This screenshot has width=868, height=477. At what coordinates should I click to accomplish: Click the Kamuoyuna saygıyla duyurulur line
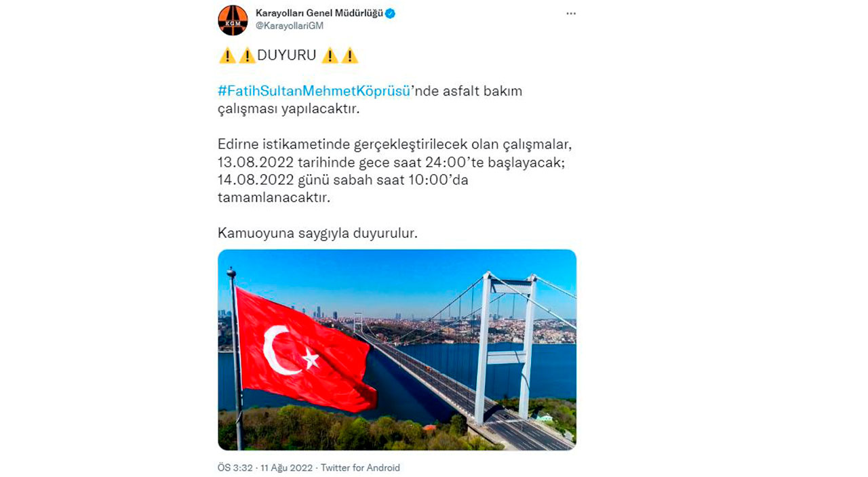317,233
